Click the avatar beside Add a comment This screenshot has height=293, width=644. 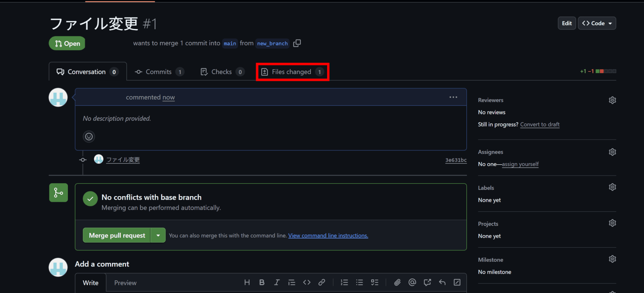58,268
